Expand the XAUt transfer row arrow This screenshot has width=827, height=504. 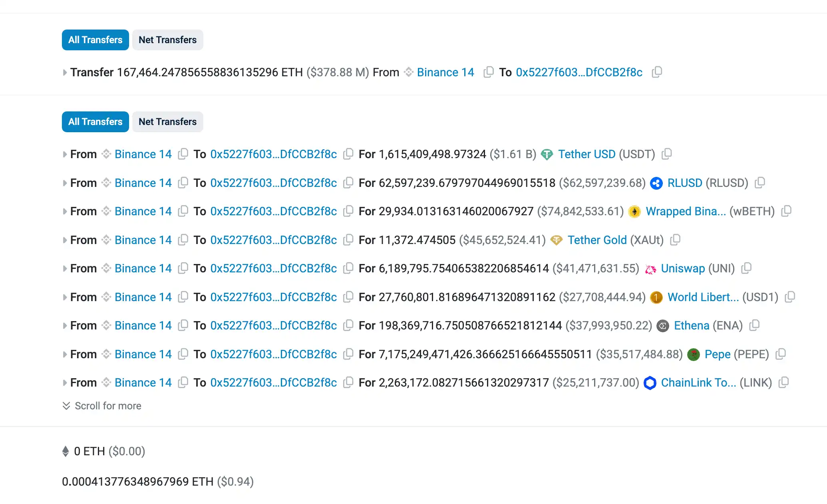click(x=65, y=240)
